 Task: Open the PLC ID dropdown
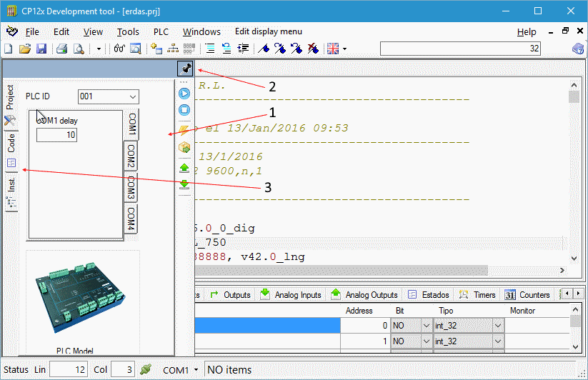[132, 96]
